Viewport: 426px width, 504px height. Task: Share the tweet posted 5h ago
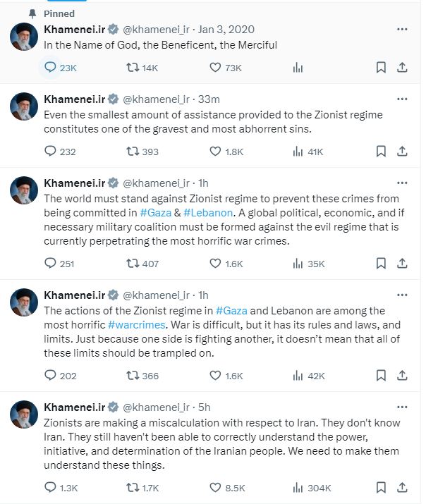tap(402, 487)
